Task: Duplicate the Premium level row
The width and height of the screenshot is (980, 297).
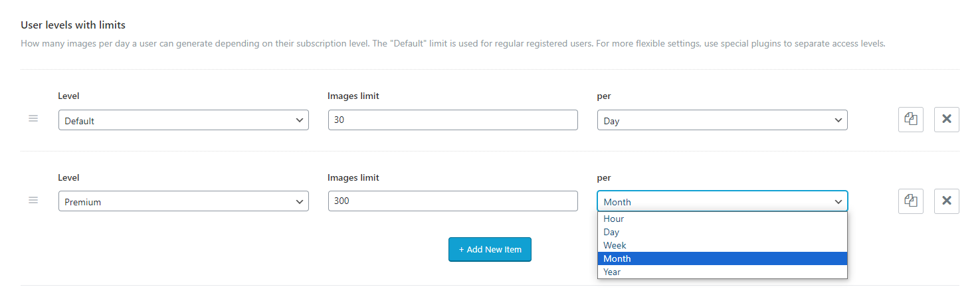Action: 911,201
